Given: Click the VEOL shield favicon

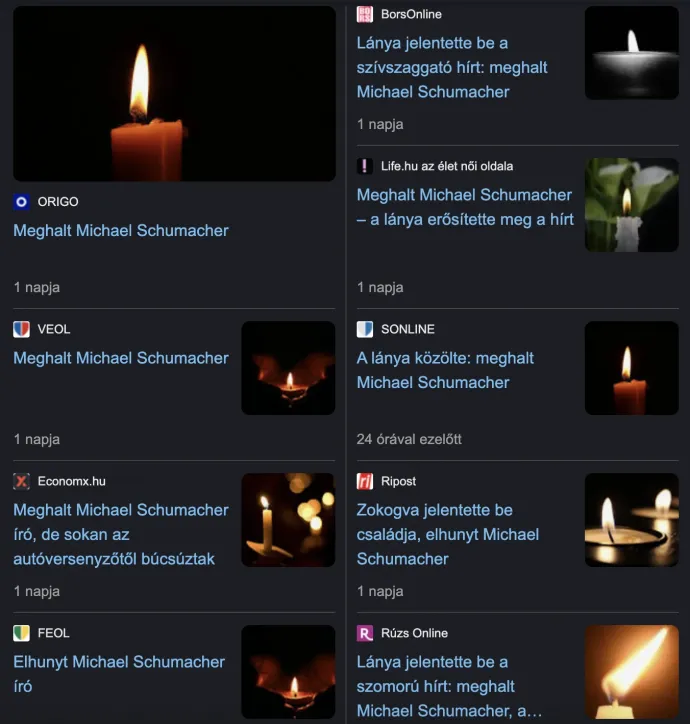Looking at the screenshot, I should point(21,329).
